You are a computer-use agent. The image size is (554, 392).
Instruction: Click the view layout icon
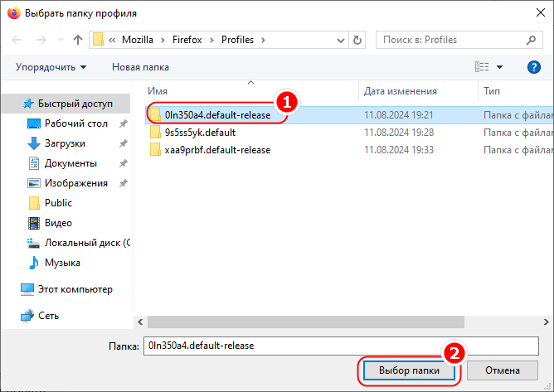[x=481, y=67]
